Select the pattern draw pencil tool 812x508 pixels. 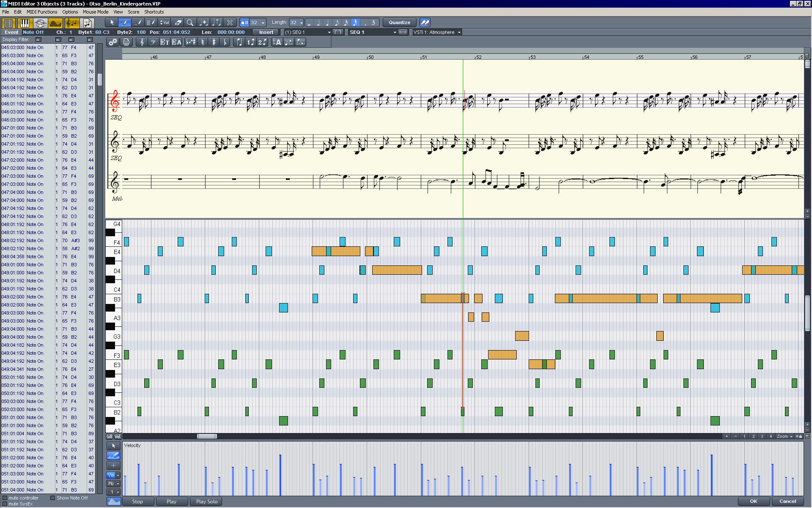pyautogui.click(x=137, y=22)
